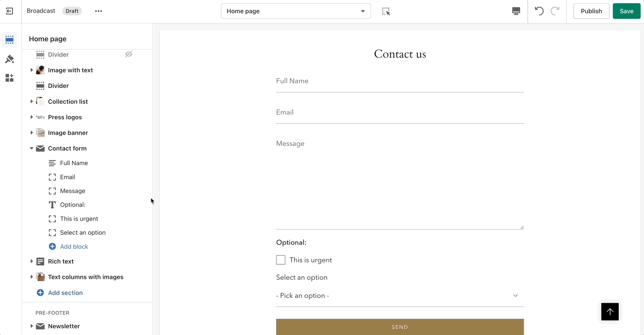Viewport: 644px width, 335px height.
Task: Open the Home page template dropdown
Action: pos(296,11)
